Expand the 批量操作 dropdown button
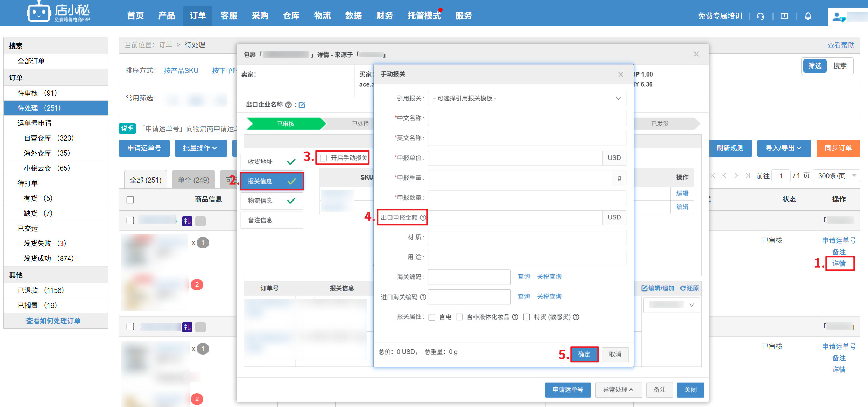868x407 pixels. 200,148
